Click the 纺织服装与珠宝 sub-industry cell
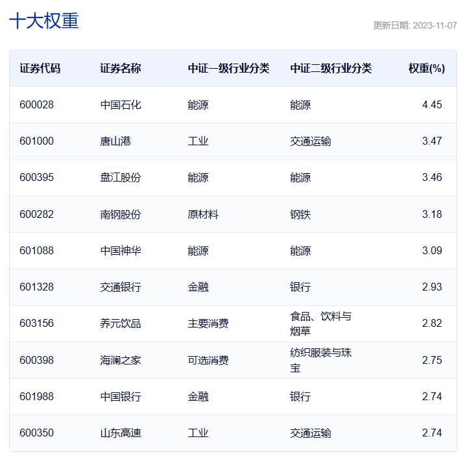 tap(320, 361)
